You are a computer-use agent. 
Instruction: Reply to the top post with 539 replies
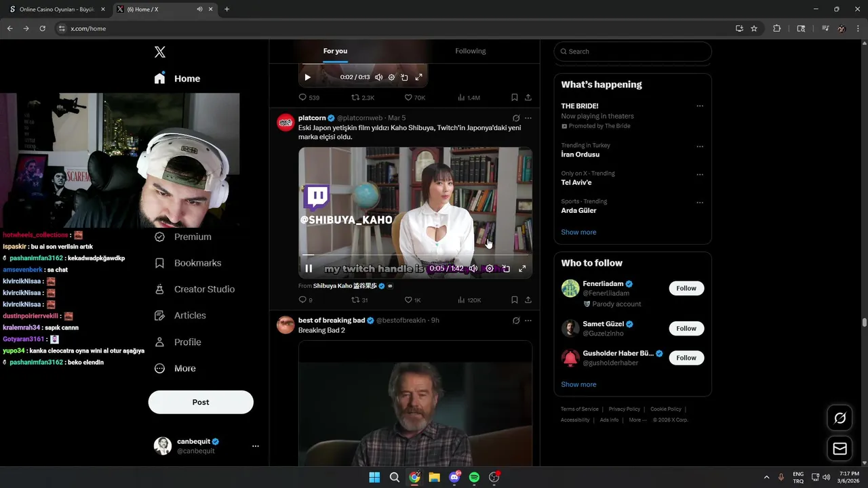click(302, 98)
